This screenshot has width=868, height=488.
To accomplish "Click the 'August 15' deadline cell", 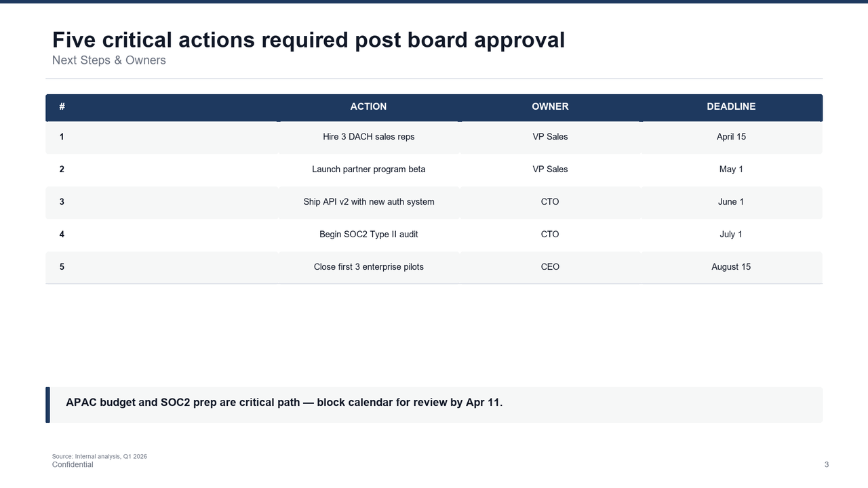I will tap(731, 267).
